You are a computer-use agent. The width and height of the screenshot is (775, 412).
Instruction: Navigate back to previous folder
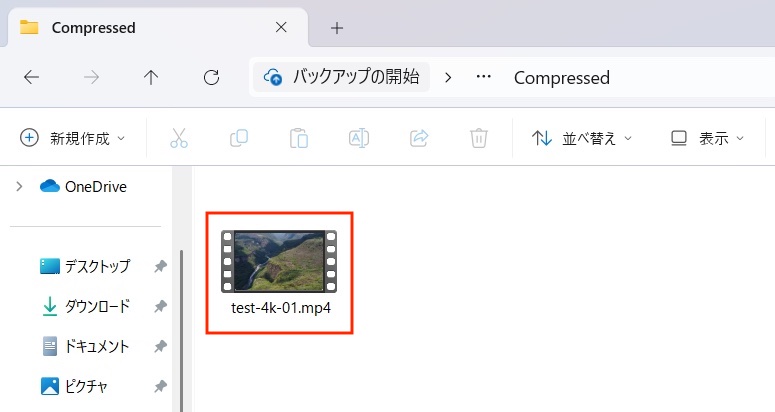click(x=31, y=78)
